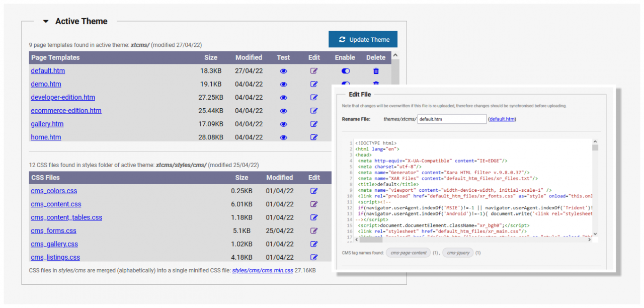Test gallery.htm with its eye icon
The image size is (644, 308).
283,124
